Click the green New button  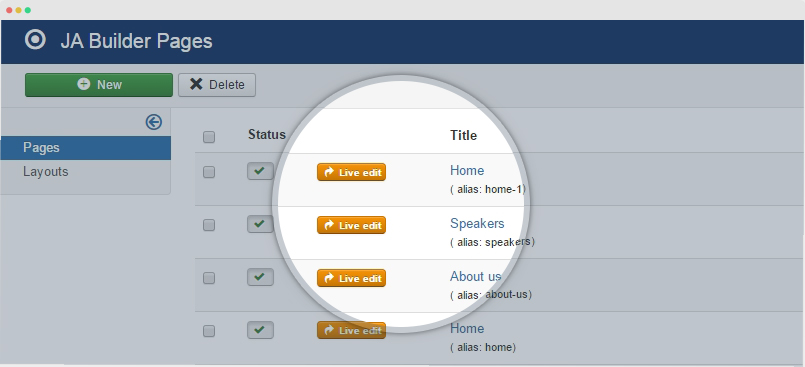[x=99, y=85]
